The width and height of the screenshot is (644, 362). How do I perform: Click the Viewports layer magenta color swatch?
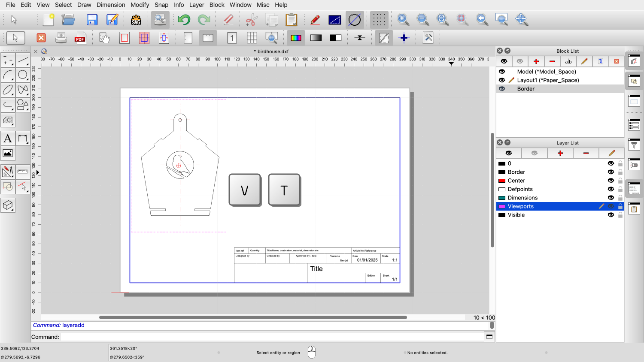point(502,206)
